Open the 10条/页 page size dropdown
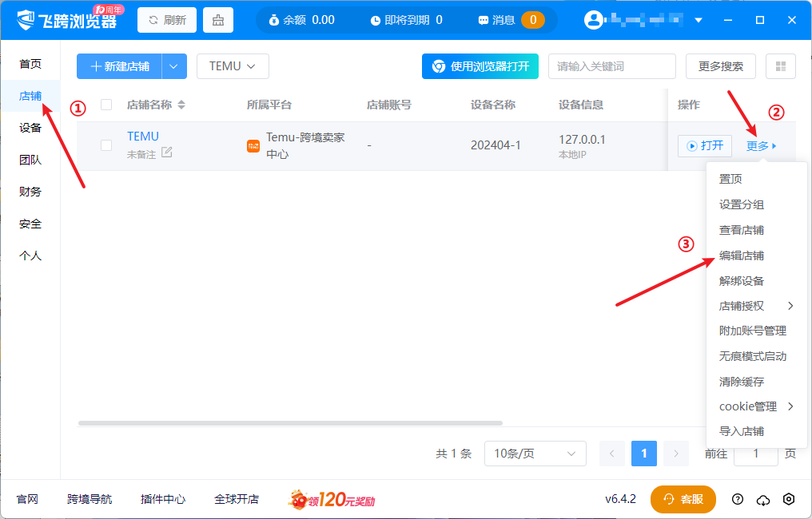Image resolution: width=812 pixels, height=519 pixels. [x=535, y=454]
